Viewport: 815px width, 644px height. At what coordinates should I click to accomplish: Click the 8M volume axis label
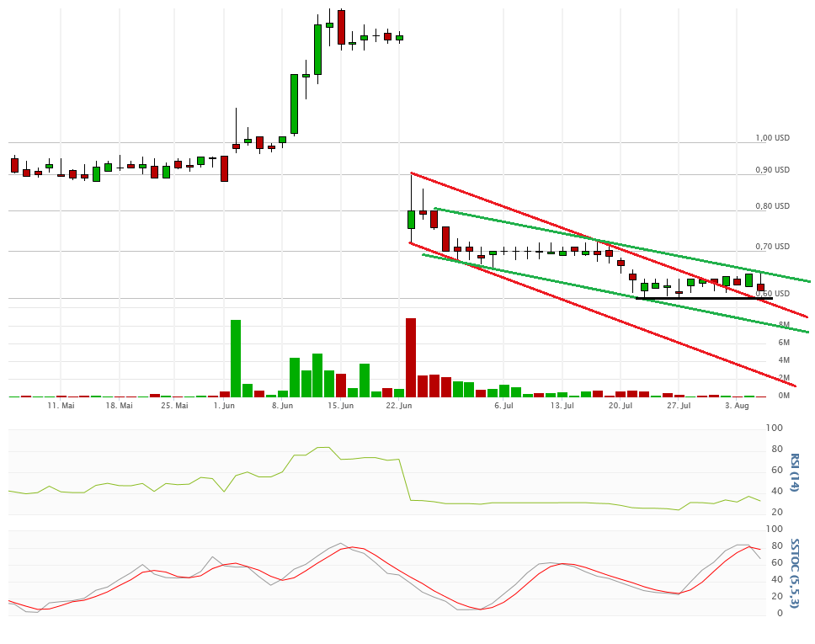783,325
